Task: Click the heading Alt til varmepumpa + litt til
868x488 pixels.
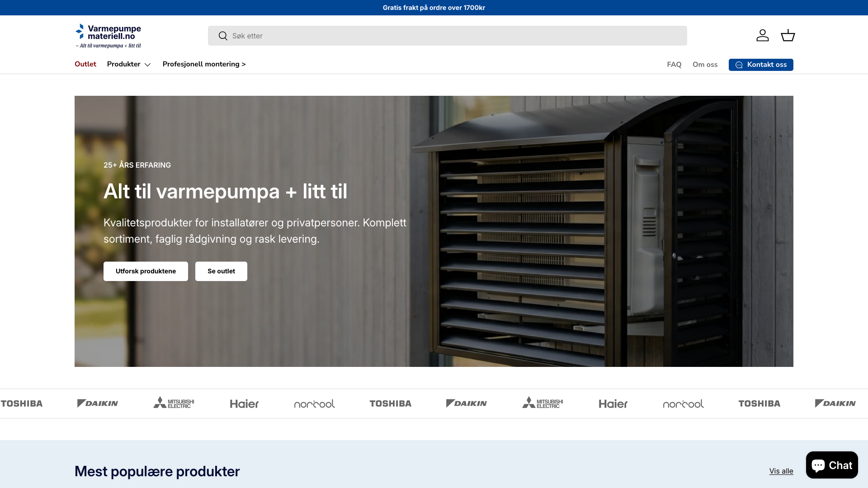Action: pos(225,191)
